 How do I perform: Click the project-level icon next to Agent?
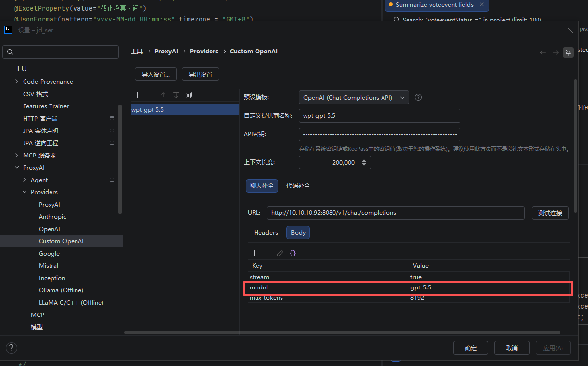click(x=112, y=180)
